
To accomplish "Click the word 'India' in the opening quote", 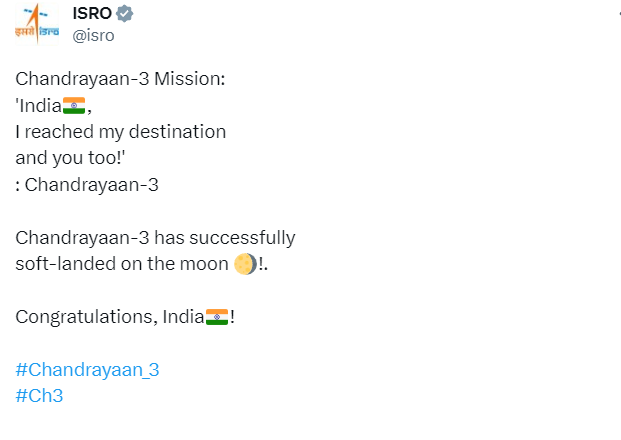I will click(x=40, y=105).
